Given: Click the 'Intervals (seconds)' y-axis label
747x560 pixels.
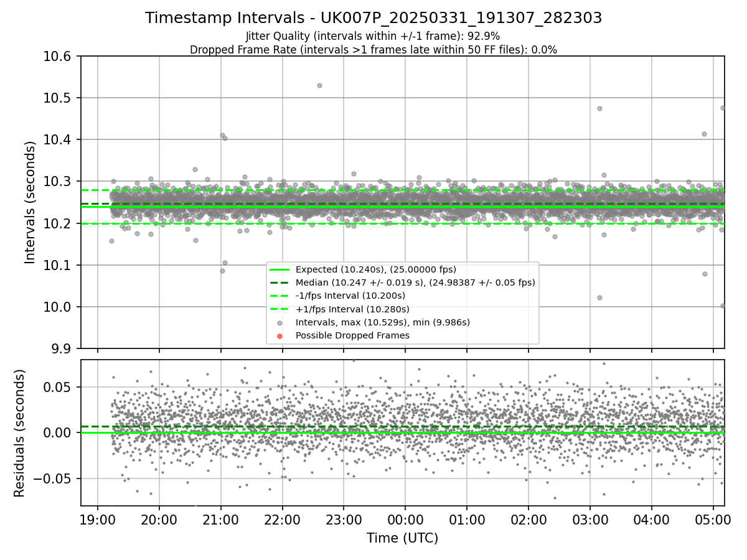Looking at the screenshot, I should 31,202.
